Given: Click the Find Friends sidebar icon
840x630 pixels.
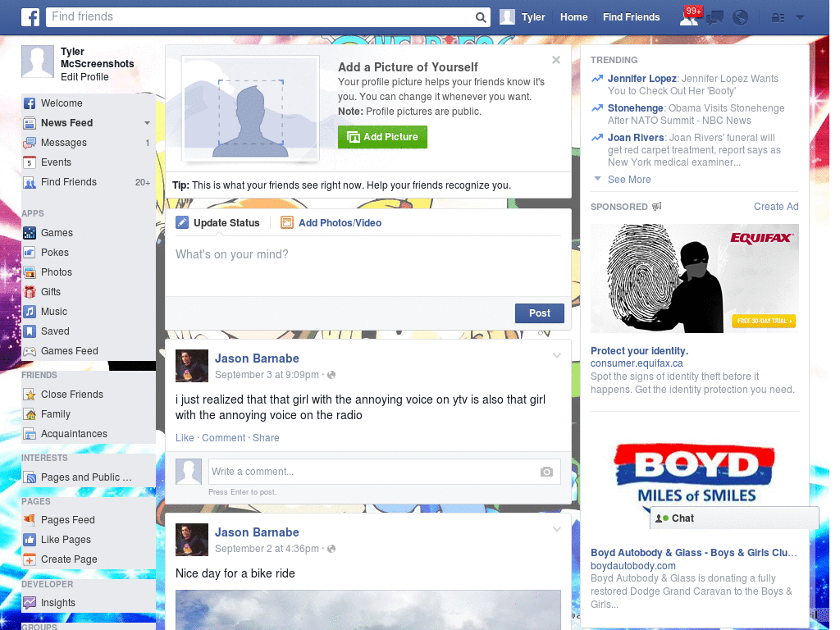Looking at the screenshot, I should tap(30, 182).
